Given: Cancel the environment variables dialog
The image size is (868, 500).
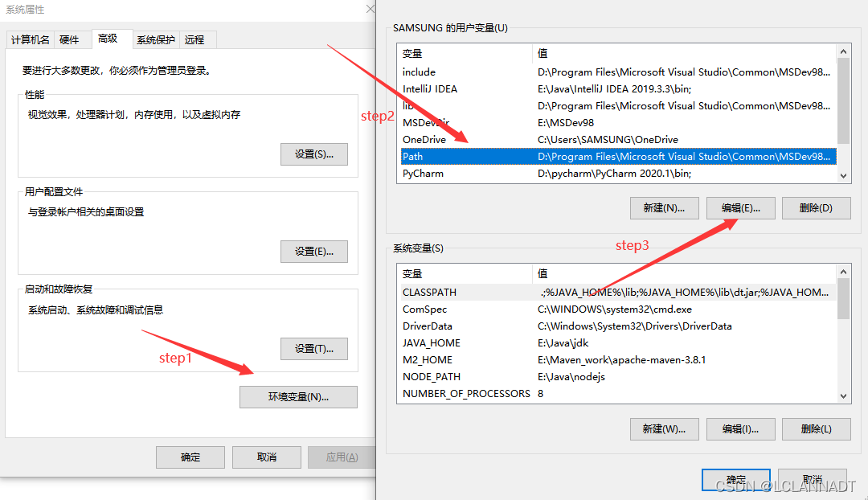Looking at the screenshot, I should tap(813, 480).
